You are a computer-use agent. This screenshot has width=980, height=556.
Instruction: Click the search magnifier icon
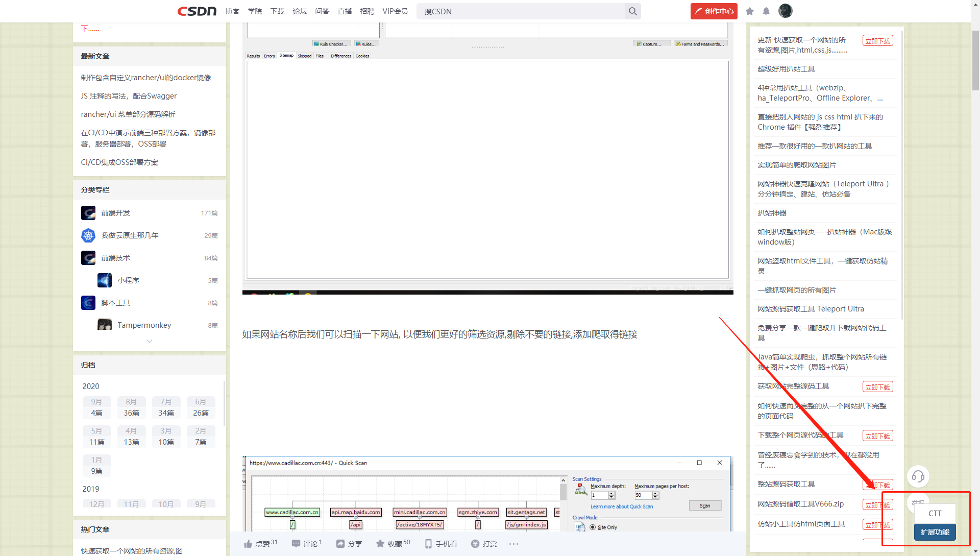tap(632, 11)
